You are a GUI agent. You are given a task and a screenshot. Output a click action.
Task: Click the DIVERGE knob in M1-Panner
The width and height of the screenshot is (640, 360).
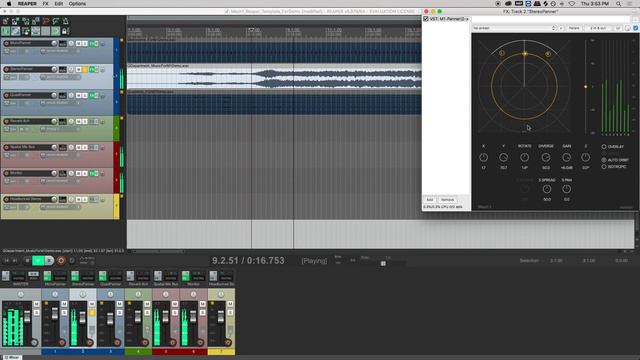(546, 157)
